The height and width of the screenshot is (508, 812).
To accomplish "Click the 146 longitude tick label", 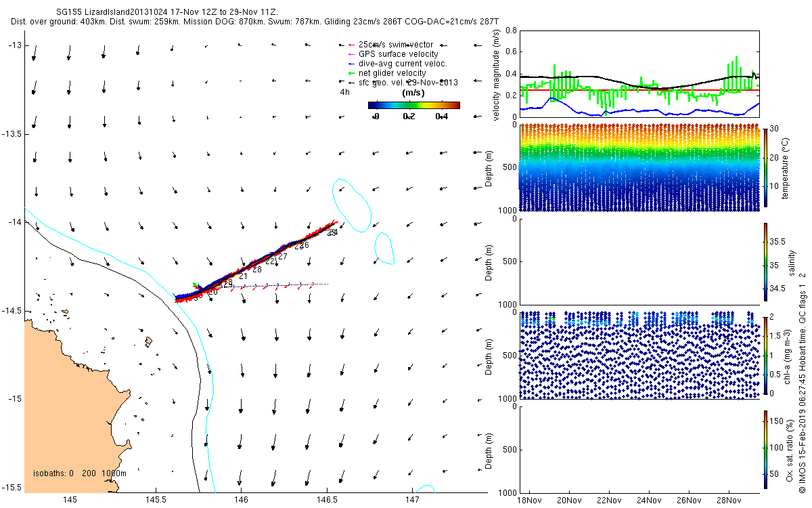I will pos(242,500).
